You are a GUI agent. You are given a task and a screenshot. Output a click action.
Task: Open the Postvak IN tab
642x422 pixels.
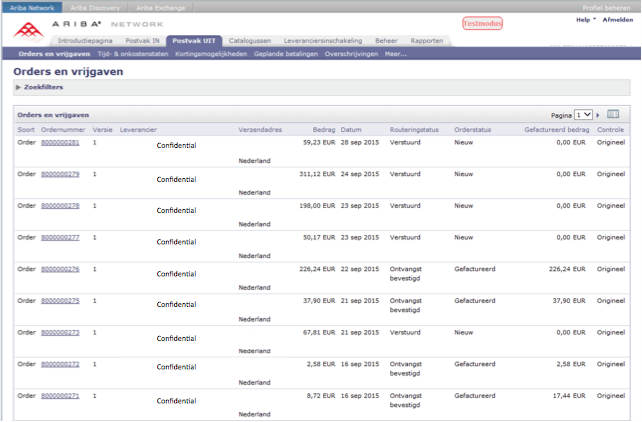coord(142,41)
